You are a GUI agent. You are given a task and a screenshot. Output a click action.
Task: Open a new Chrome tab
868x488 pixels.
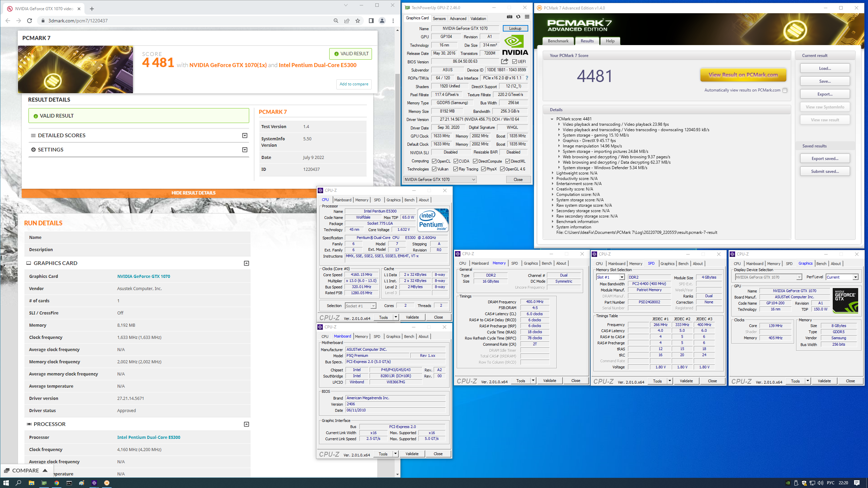click(x=92, y=9)
